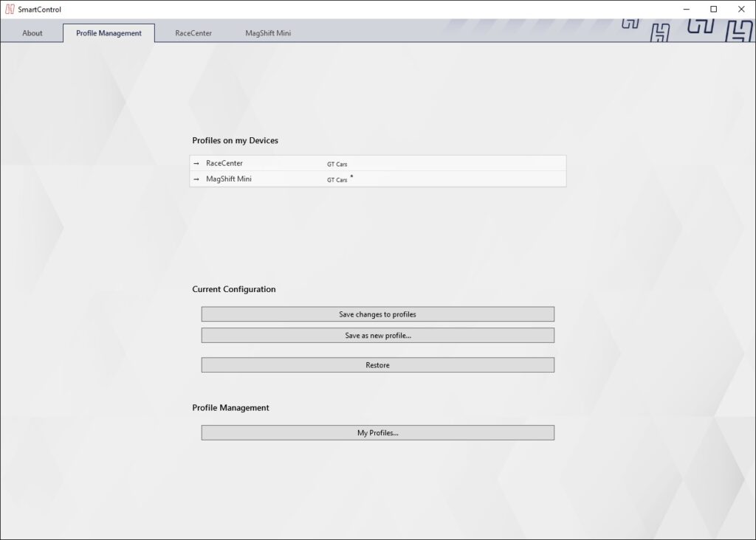Click arrow icon beside MagShift Mini row

tap(196, 179)
